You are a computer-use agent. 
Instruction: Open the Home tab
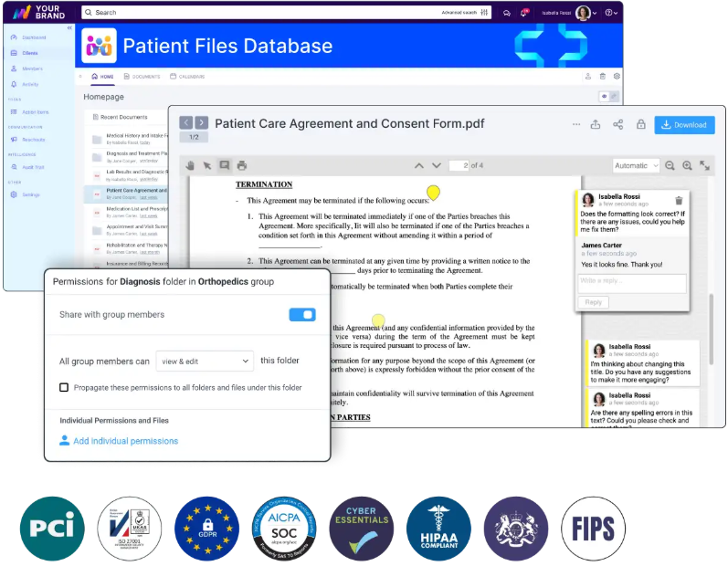[102, 77]
